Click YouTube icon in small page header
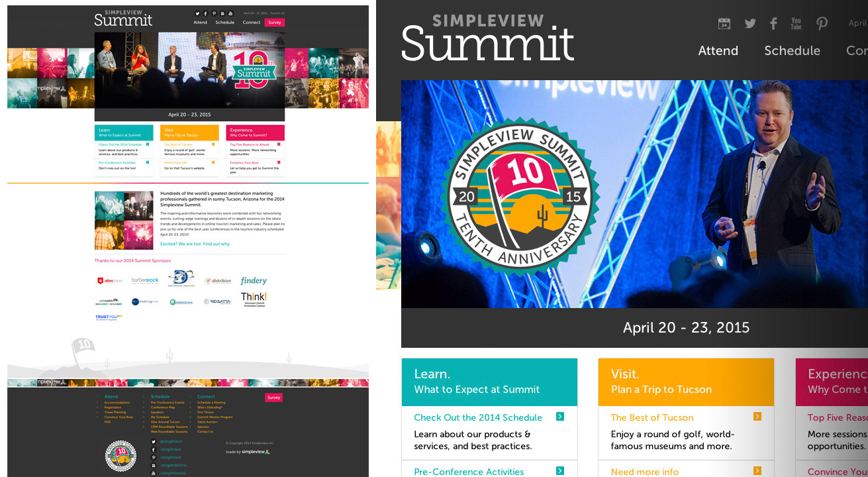This screenshot has height=477, width=868. point(230,13)
